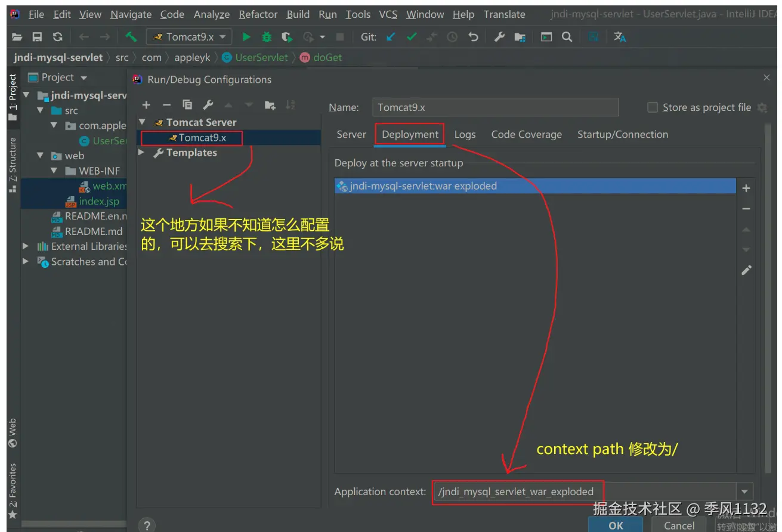Screen dimensions: 782x532
Task: Click the Open folder toolbar icon
Action: pos(17,37)
